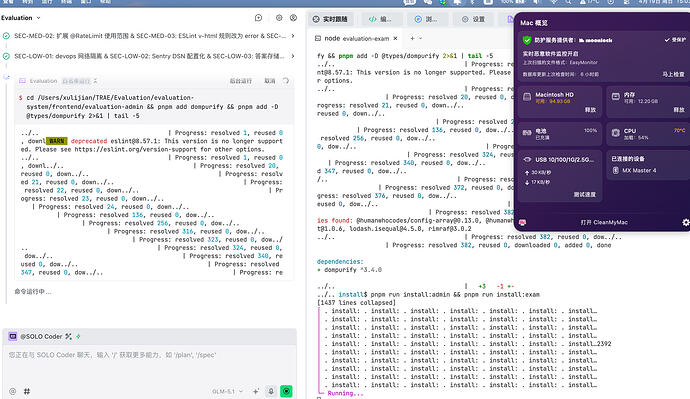Click the moonlock green shield icon

click(x=527, y=40)
